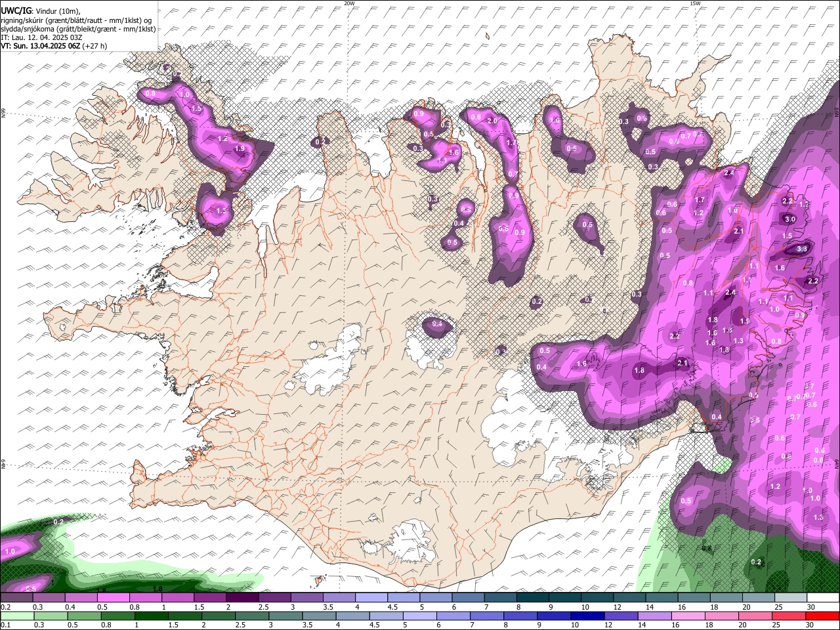840x630 pixels.
Task: Click the grayish-purple 0.2–0.3 snow legend swatch
Action: (x=16, y=598)
